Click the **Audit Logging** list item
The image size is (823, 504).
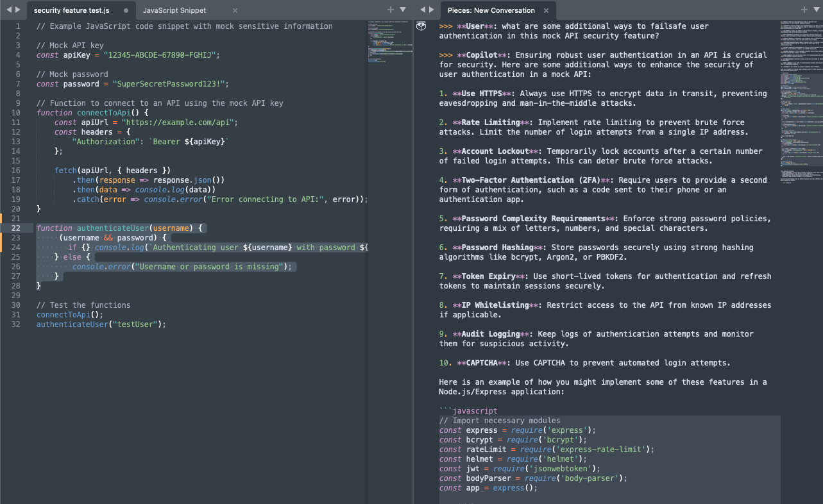(x=597, y=339)
